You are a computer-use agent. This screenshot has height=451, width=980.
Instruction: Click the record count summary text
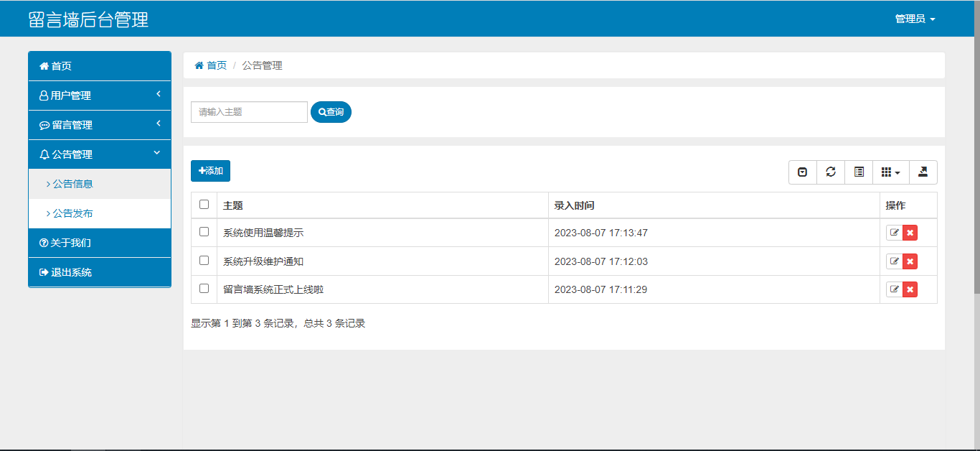(278, 323)
